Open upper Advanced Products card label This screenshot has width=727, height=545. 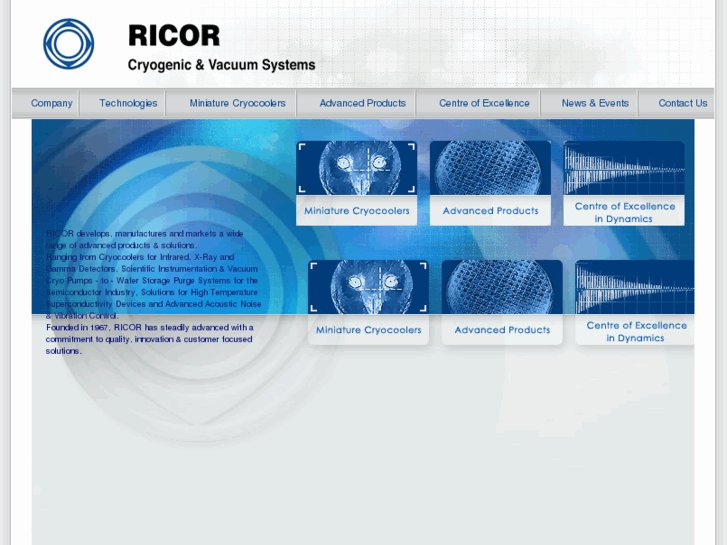(490, 211)
